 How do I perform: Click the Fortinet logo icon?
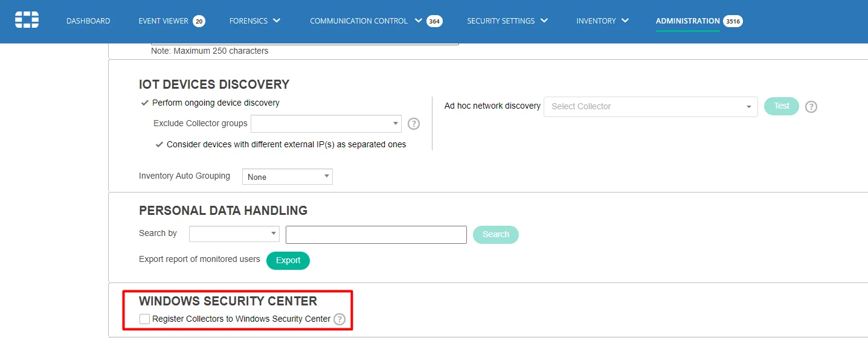(27, 20)
